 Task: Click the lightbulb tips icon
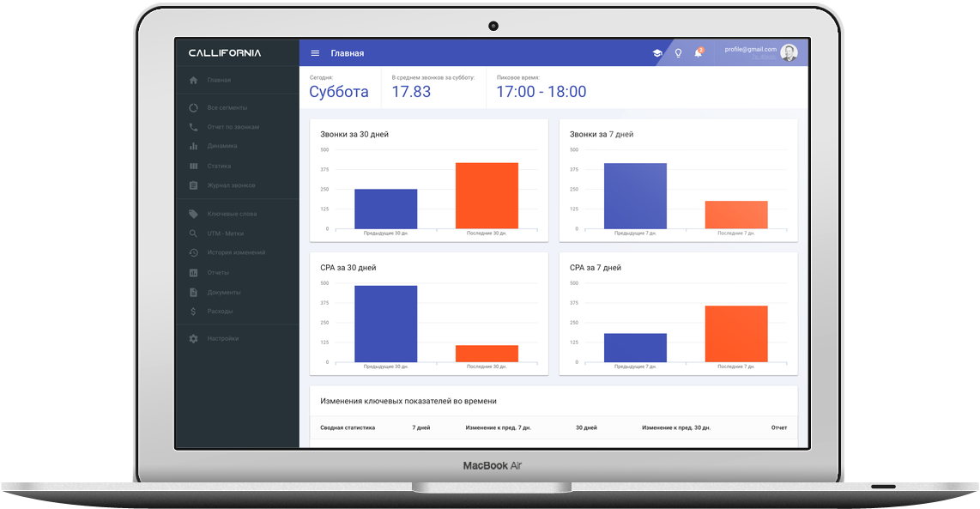point(678,53)
